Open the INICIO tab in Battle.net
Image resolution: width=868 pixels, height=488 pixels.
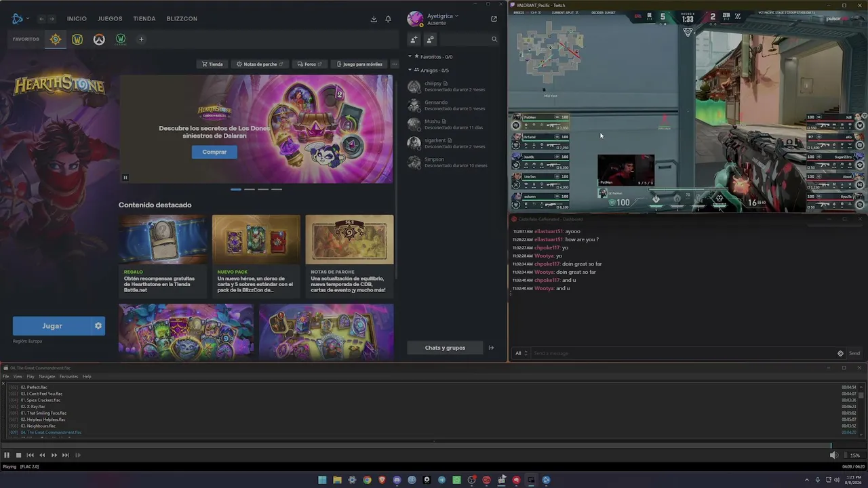click(77, 19)
